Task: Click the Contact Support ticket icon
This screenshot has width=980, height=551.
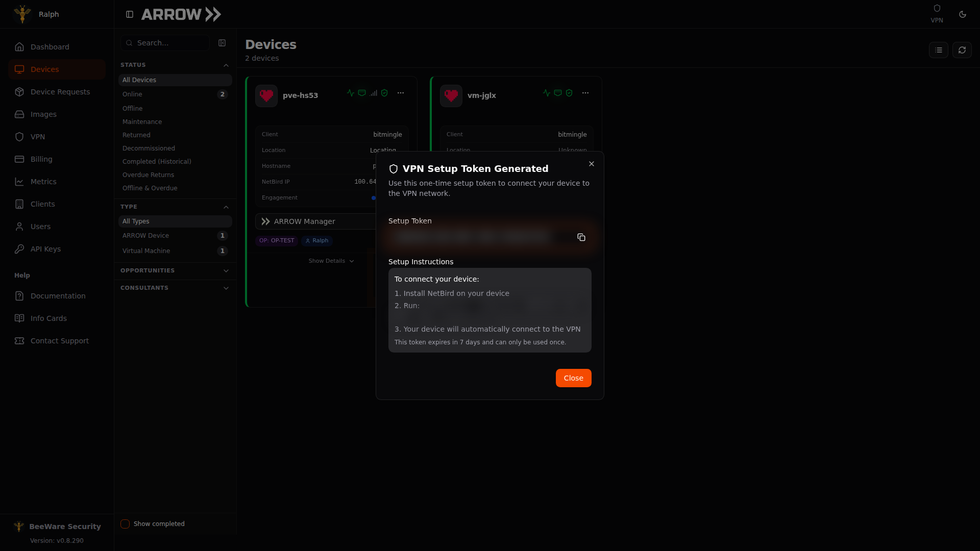Action: click(x=19, y=341)
